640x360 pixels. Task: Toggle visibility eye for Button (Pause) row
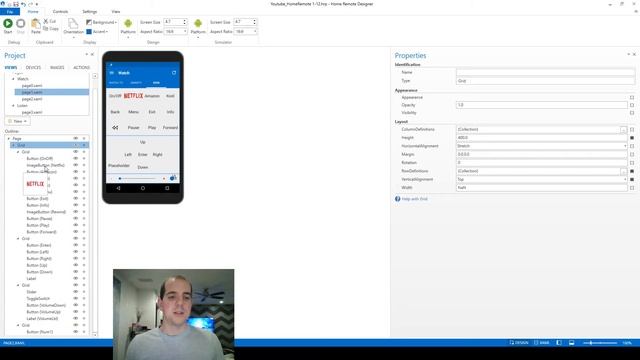(x=76, y=218)
